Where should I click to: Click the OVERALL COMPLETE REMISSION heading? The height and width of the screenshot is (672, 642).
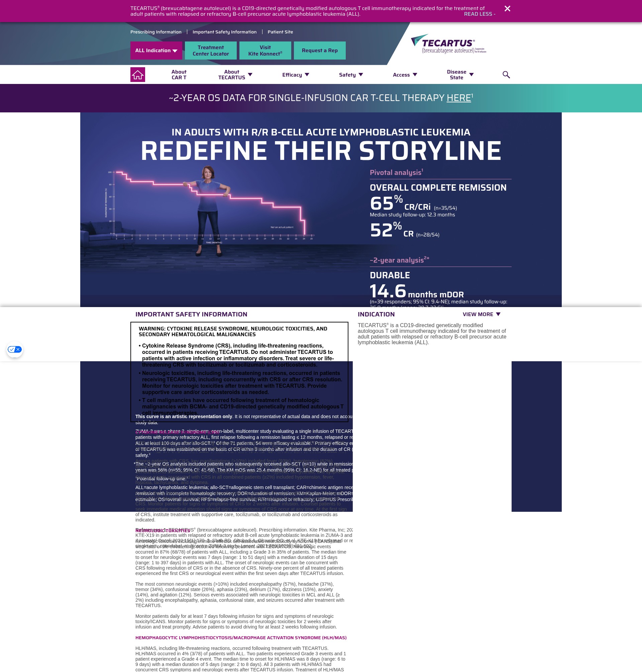tap(438, 188)
